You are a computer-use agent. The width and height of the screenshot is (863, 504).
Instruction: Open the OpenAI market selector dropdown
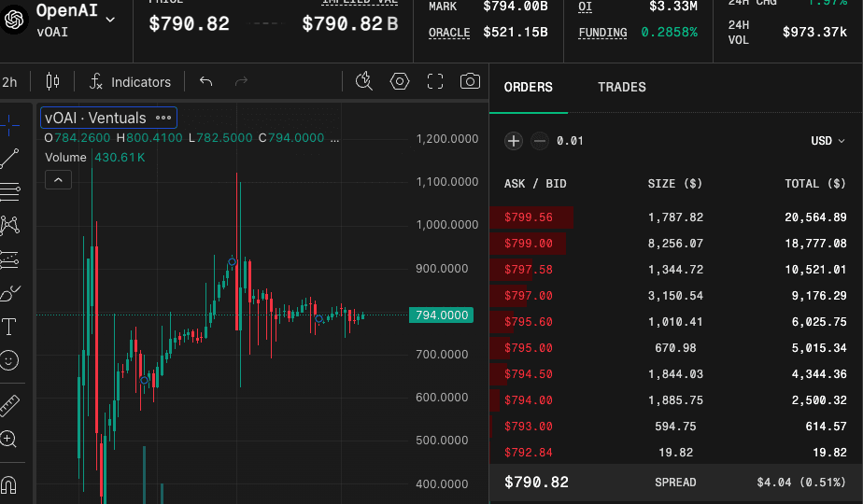click(110, 20)
